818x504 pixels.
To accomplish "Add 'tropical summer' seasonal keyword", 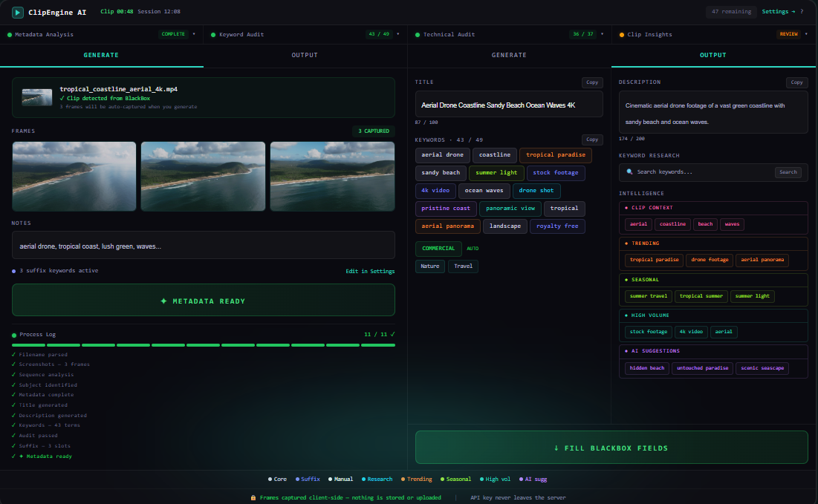I will click(701, 297).
